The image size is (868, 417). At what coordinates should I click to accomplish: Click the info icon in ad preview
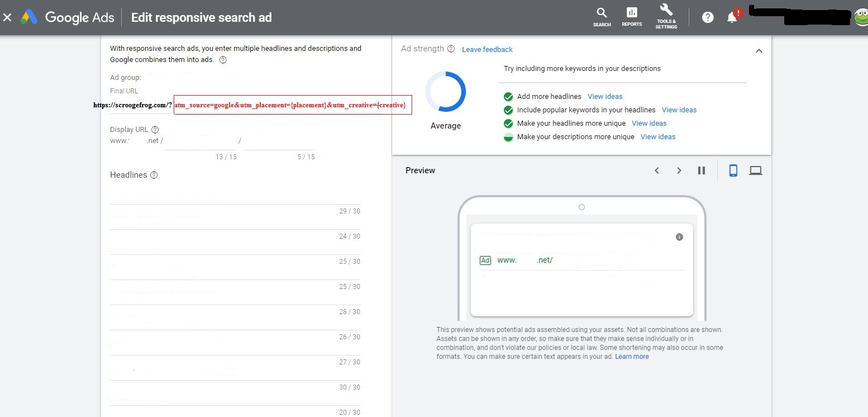[x=679, y=237]
